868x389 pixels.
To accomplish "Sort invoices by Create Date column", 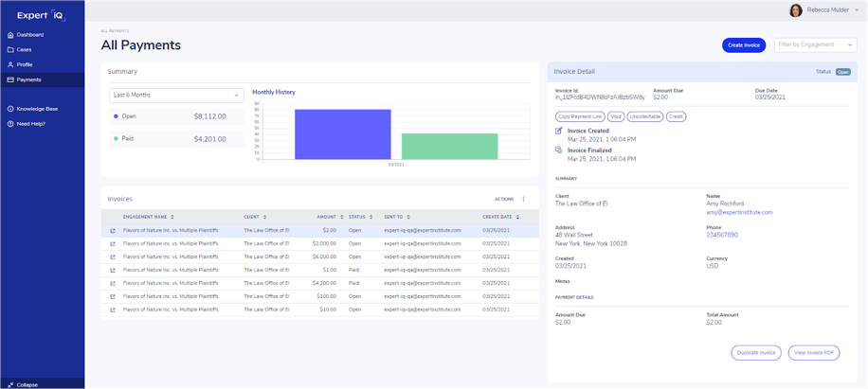I will (x=517, y=217).
